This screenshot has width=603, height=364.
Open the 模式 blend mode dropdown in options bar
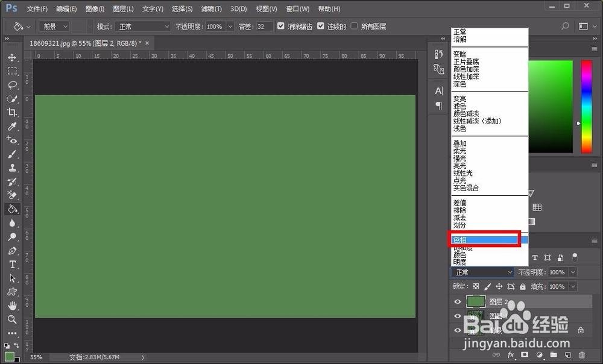tap(143, 26)
